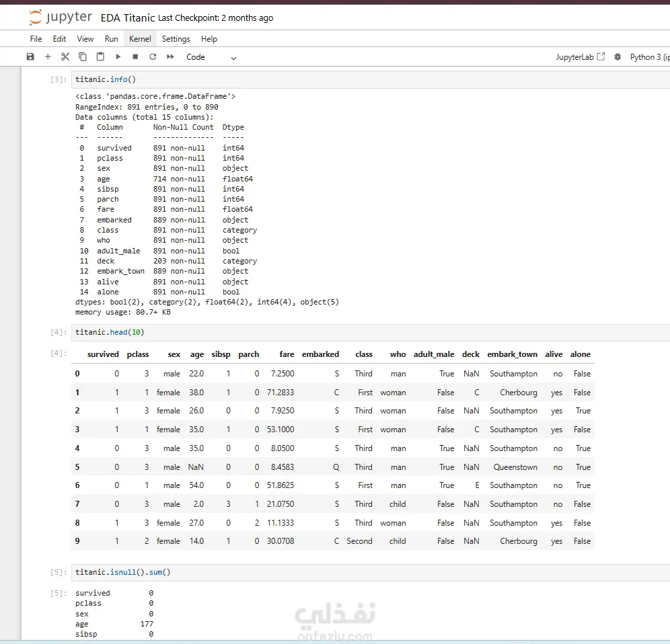Select fare value 21.0750 in row 7
Screen dimensions: 670x644
(x=281, y=504)
